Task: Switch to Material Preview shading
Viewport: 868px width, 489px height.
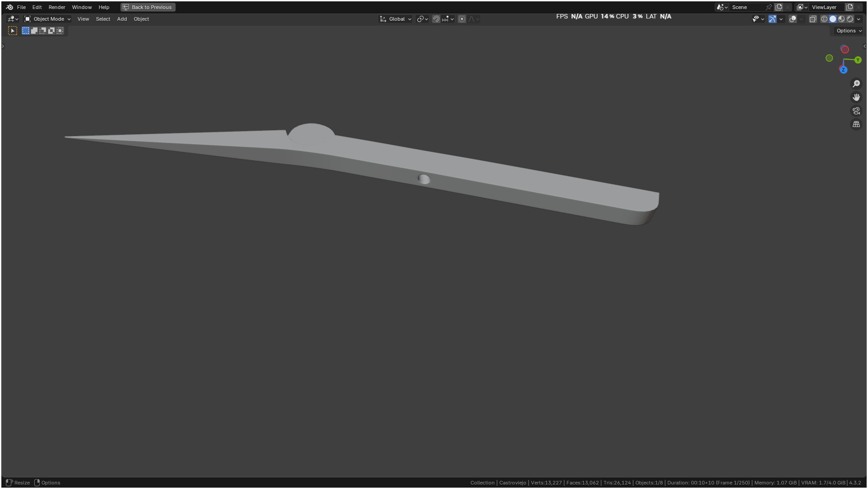Action: pos(841,19)
